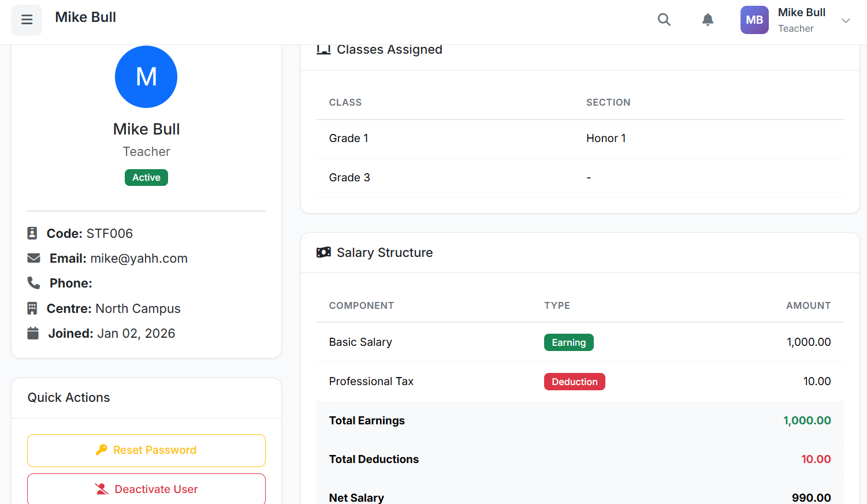Click the Salary Structure money icon
867x504 pixels.
[323, 252]
